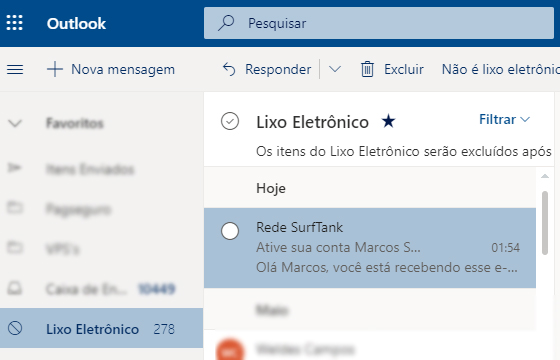Click the message list scrollbar thumb
The height and width of the screenshot is (360, 560).
[545, 223]
